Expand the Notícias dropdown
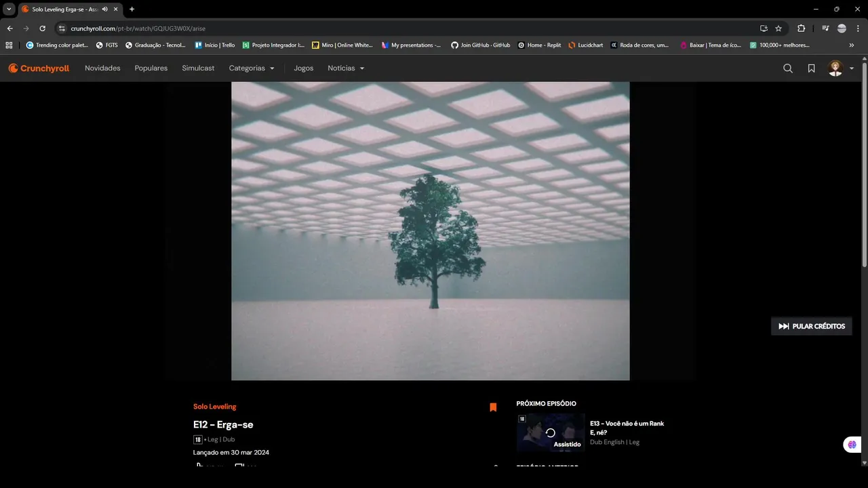868x488 pixels. click(x=346, y=68)
